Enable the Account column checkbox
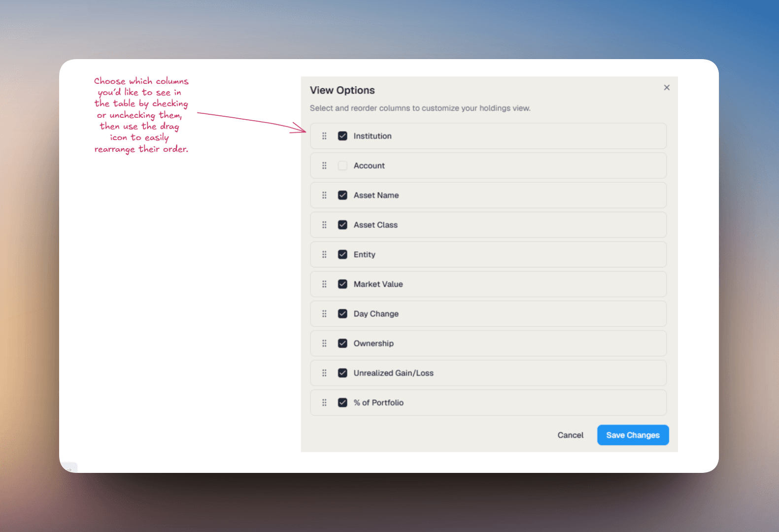 tap(342, 166)
